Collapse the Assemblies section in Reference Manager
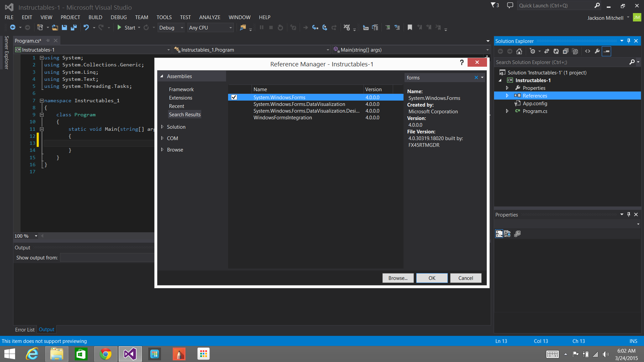 [162, 76]
